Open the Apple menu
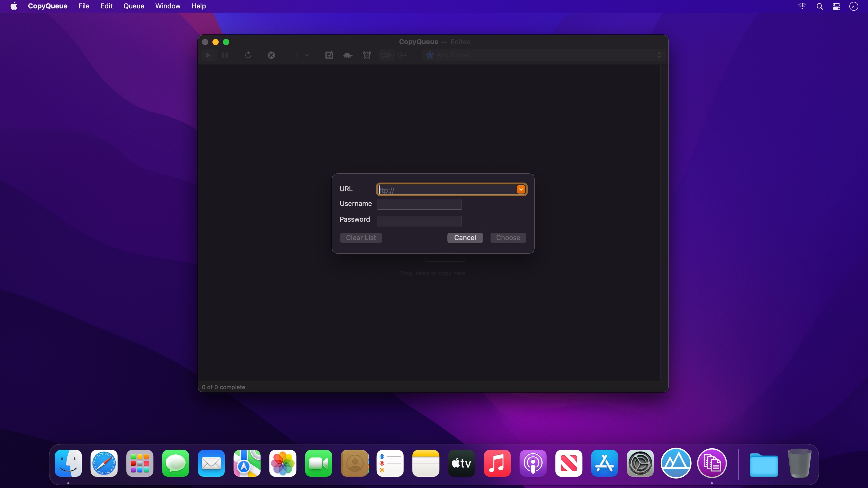Image resolution: width=868 pixels, height=488 pixels. point(14,6)
